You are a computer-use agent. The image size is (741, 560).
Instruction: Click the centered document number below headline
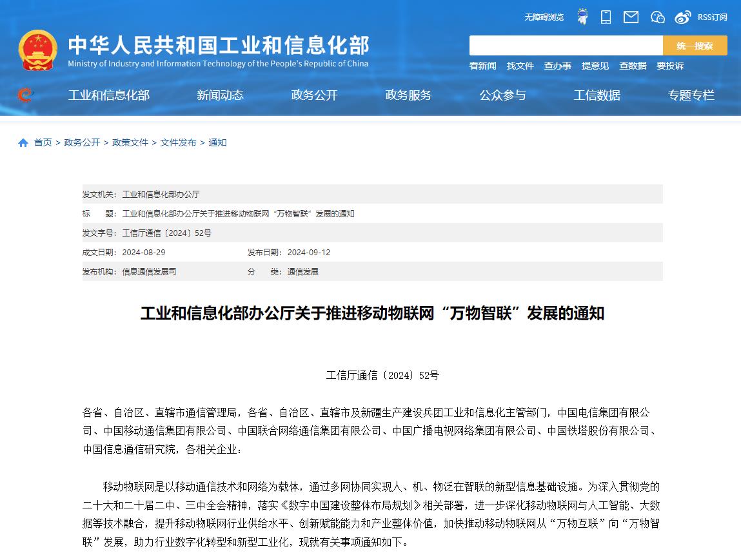click(x=383, y=376)
